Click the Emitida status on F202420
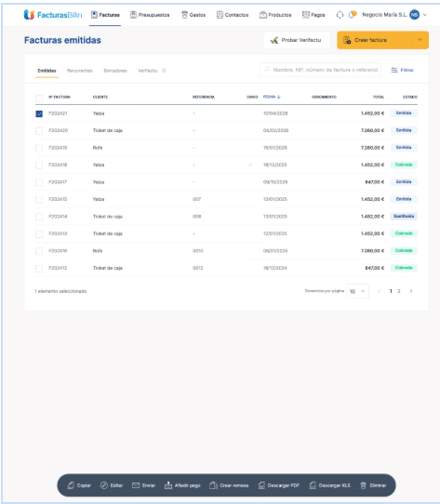The width and height of the screenshot is (440, 504). click(x=404, y=130)
